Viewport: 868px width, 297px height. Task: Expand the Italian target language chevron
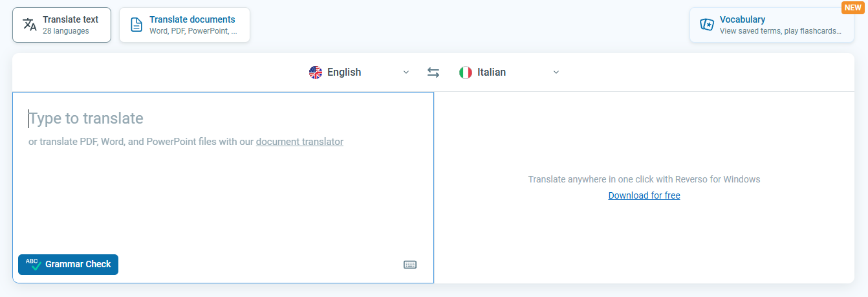[556, 72]
